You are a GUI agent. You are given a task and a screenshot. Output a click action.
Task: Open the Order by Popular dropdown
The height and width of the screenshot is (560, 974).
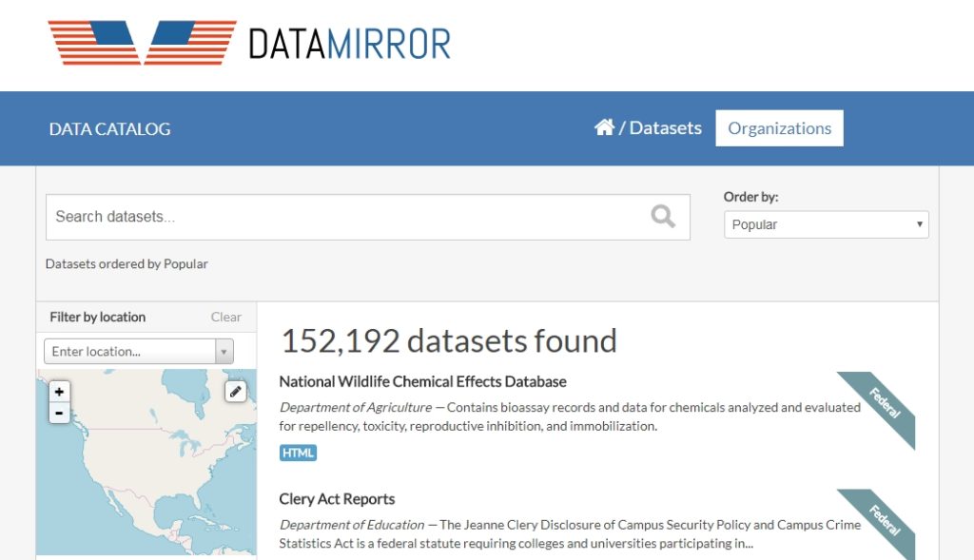[x=826, y=224]
